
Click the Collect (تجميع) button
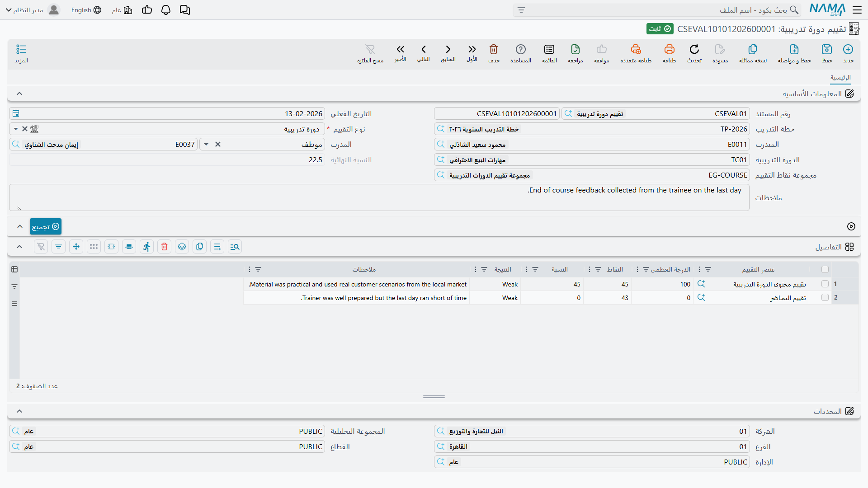click(x=46, y=226)
